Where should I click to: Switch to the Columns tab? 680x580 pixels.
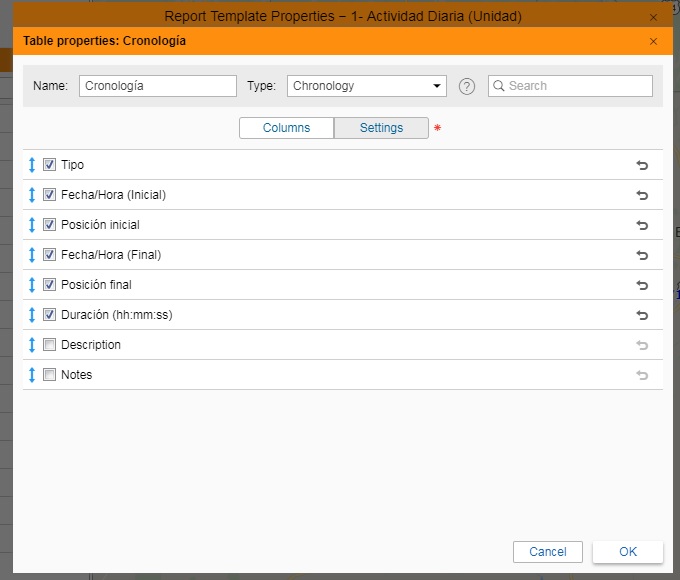(x=286, y=128)
